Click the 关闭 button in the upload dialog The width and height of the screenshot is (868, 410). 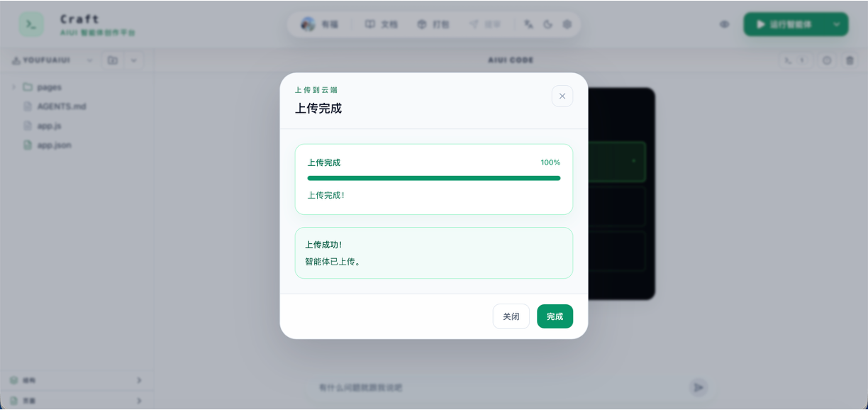(x=511, y=316)
